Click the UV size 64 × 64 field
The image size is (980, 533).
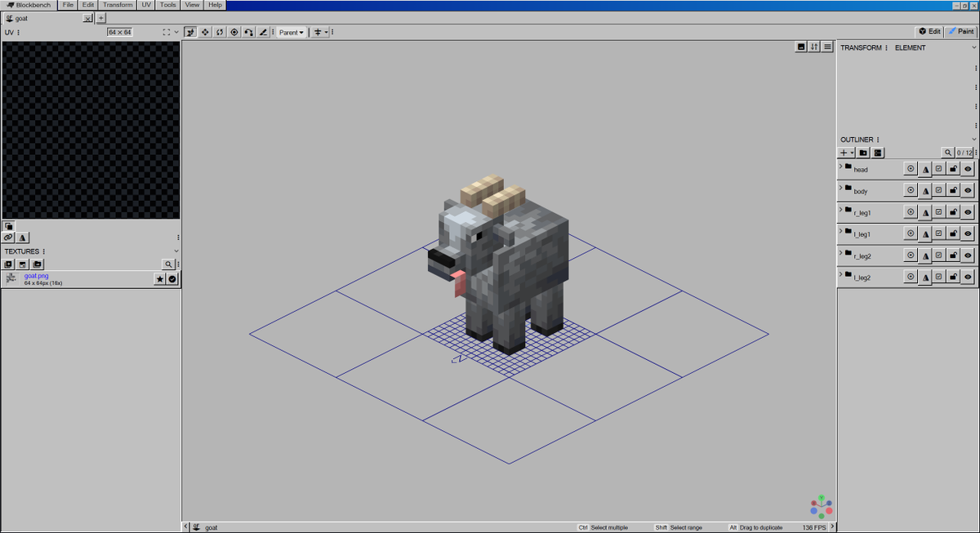120,32
